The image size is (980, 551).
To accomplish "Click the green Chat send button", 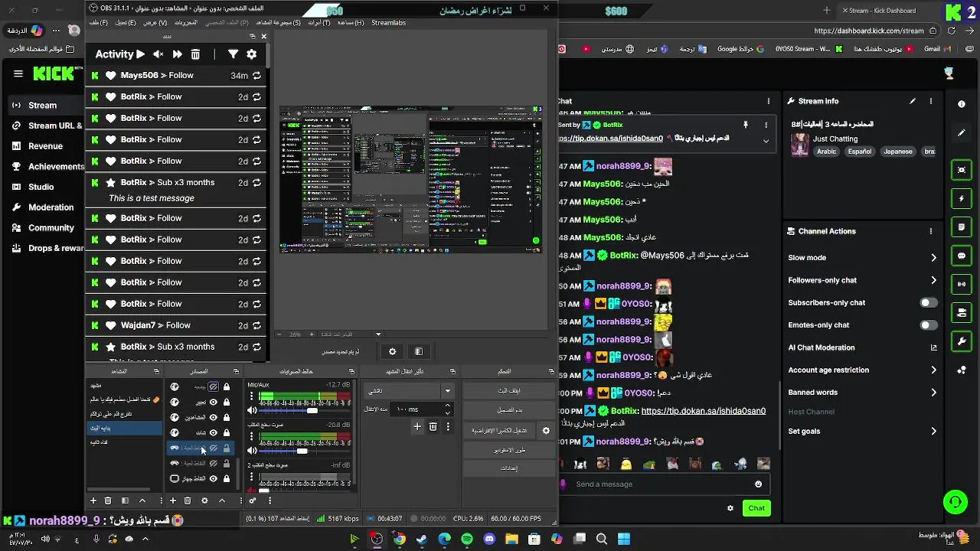I will (x=756, y=508).
